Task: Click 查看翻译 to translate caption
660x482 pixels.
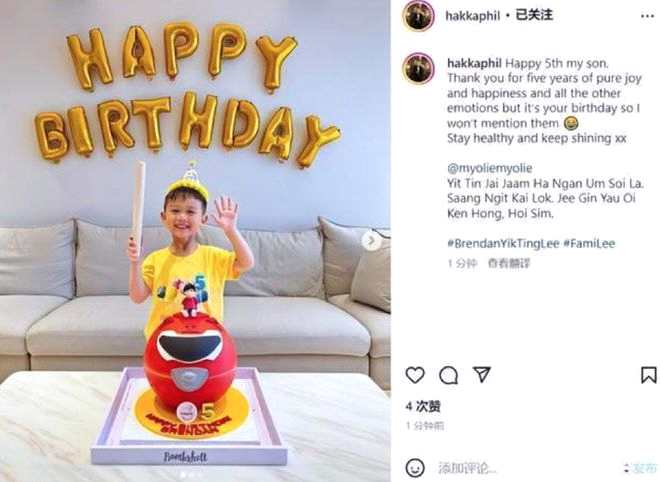Action: pos(508,264)
